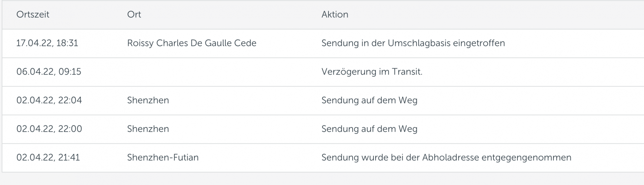644x185 pixels.
Task: Click the 02.04.22, 22:00 timestamp
Action: coord(49,129)
